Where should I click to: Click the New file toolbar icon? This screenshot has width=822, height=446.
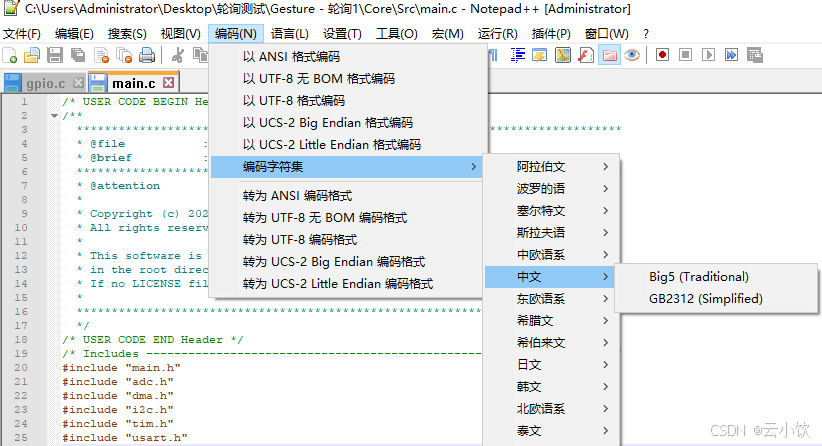pyautogui.click(x=10, y=55)
